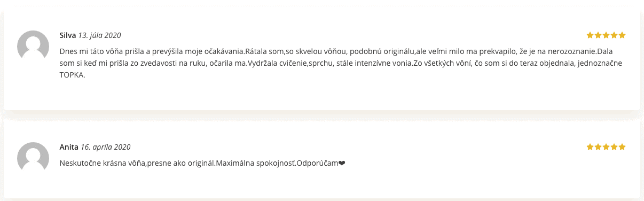Click the third star in Anita's rating
The image size is (644, 201).
pos(606,146)
